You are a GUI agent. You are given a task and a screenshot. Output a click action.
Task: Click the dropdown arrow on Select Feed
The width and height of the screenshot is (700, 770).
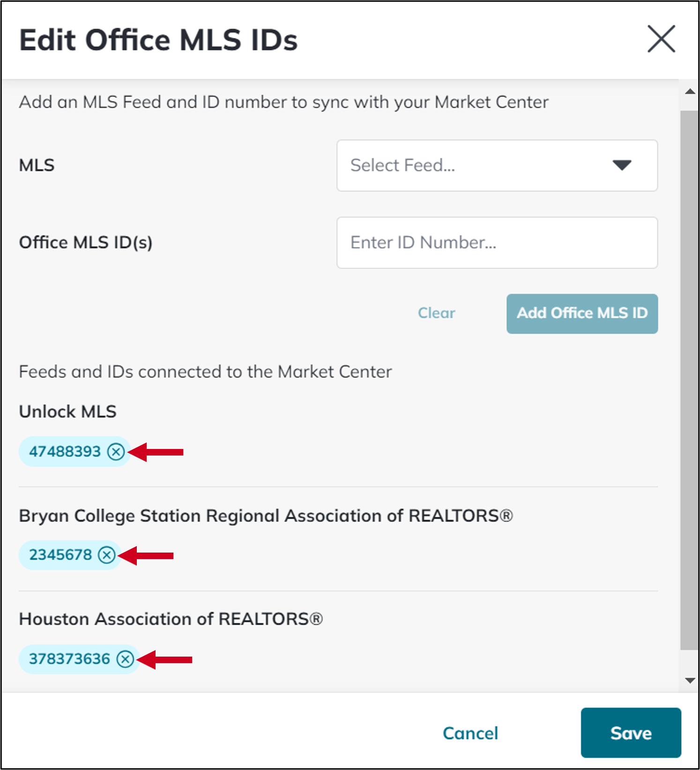622,165
